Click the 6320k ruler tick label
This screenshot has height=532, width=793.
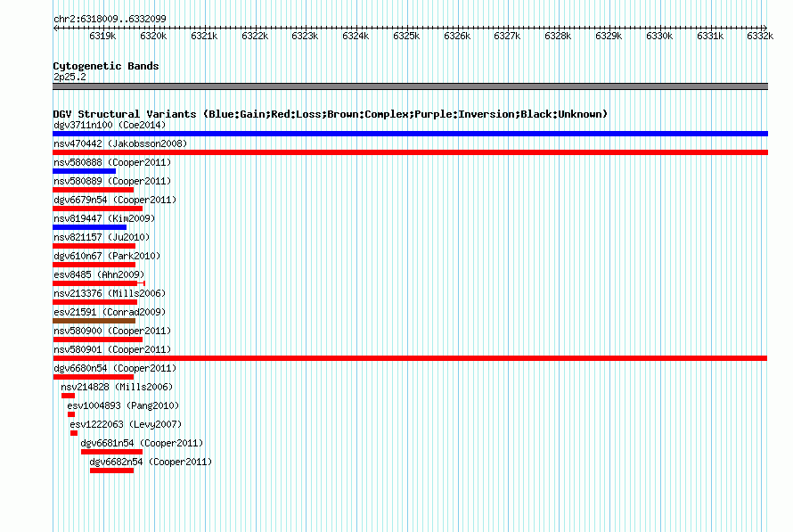(x=153, y=36)
